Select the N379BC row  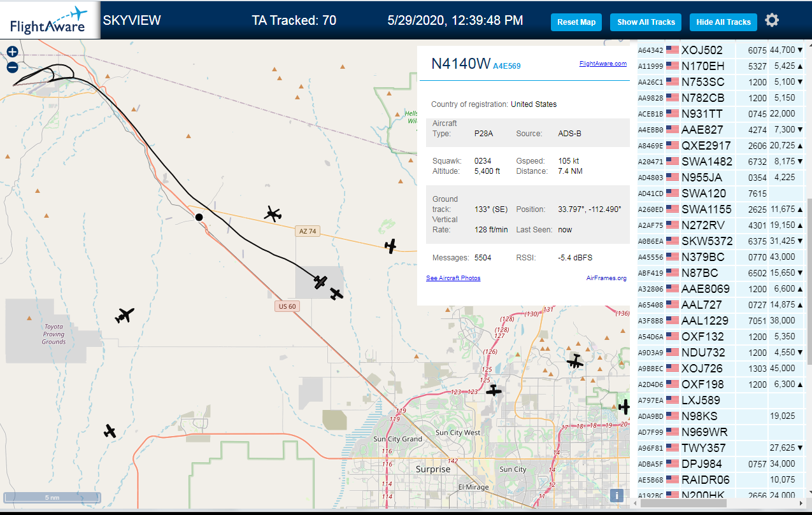[720, 257]
